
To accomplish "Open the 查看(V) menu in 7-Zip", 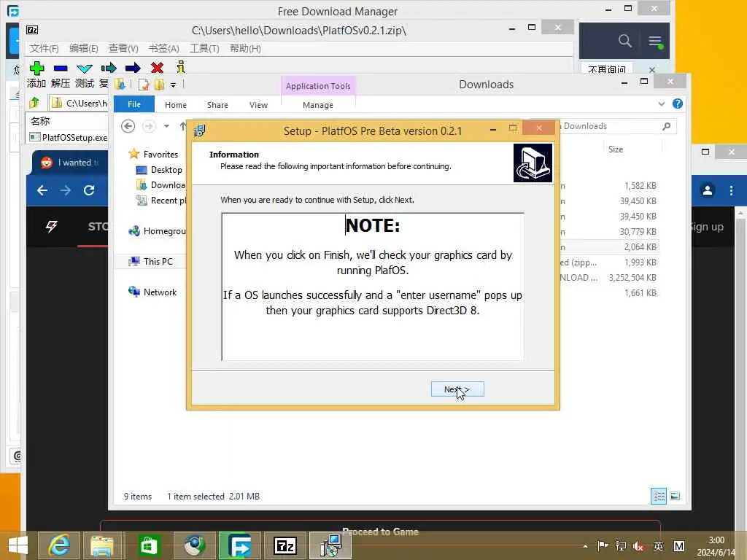I will (123, 49).
